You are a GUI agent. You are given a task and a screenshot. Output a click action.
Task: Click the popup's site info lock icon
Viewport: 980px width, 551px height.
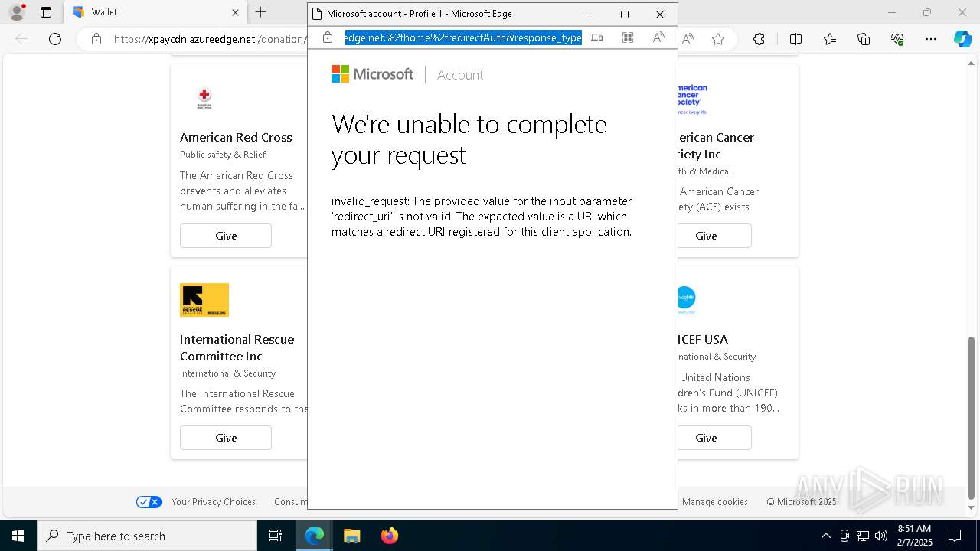328,37
